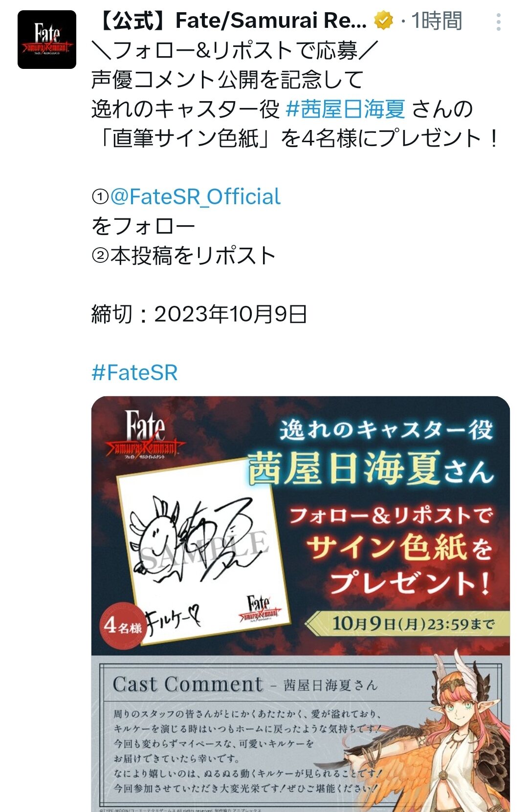Tap the gold verified badge

pos(384,21)
